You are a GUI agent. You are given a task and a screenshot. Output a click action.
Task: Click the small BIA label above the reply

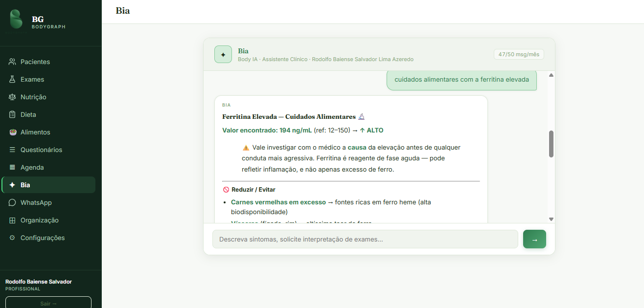226,105
